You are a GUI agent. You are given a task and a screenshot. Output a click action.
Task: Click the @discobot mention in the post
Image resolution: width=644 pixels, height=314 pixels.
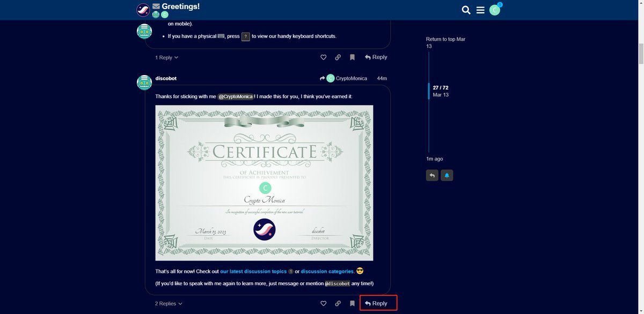pos(338,283)
